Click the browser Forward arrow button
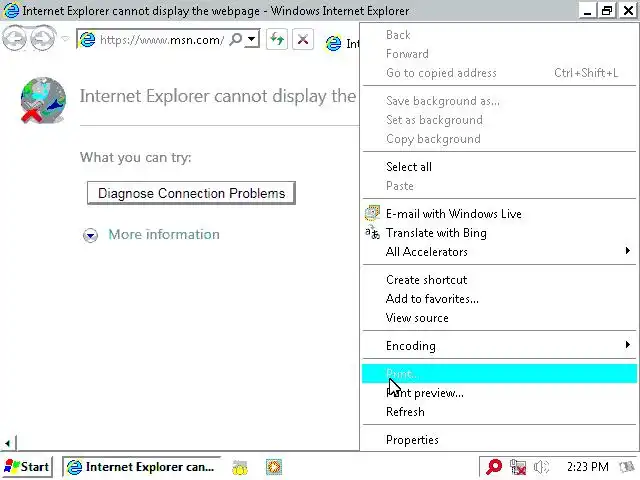This screenshot has width=640, height=480. click(43, 39)
